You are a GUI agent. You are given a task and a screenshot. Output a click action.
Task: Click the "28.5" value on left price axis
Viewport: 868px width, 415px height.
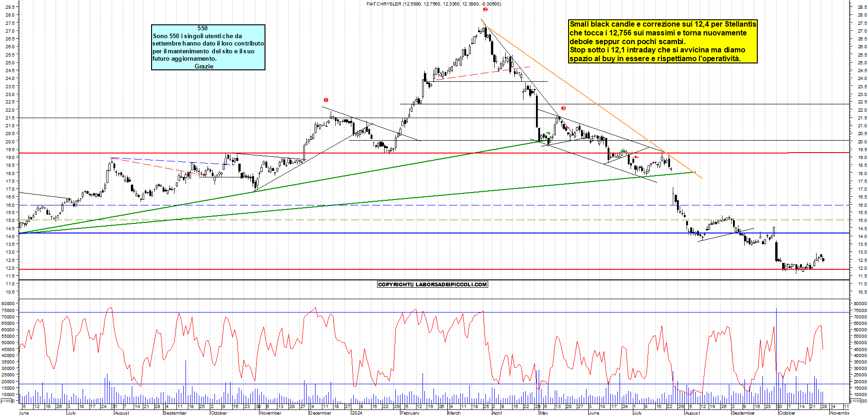[x=10, y=7]
